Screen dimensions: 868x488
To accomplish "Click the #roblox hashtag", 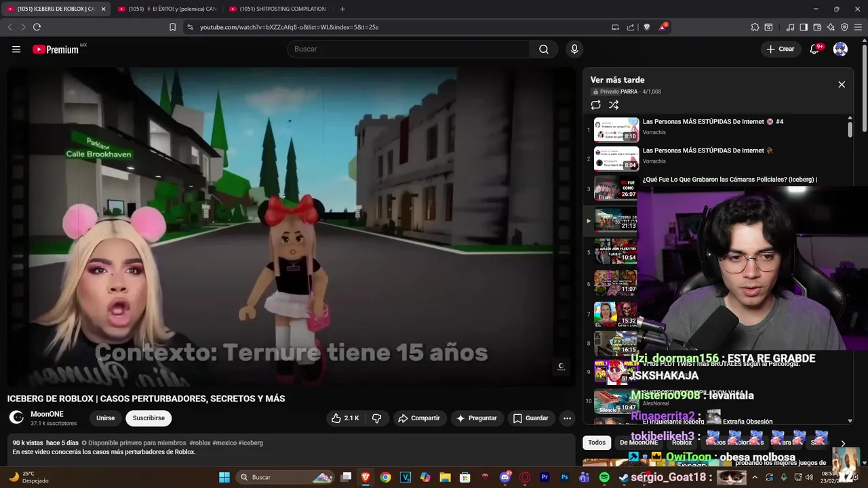I will click(x=200, y=443).
